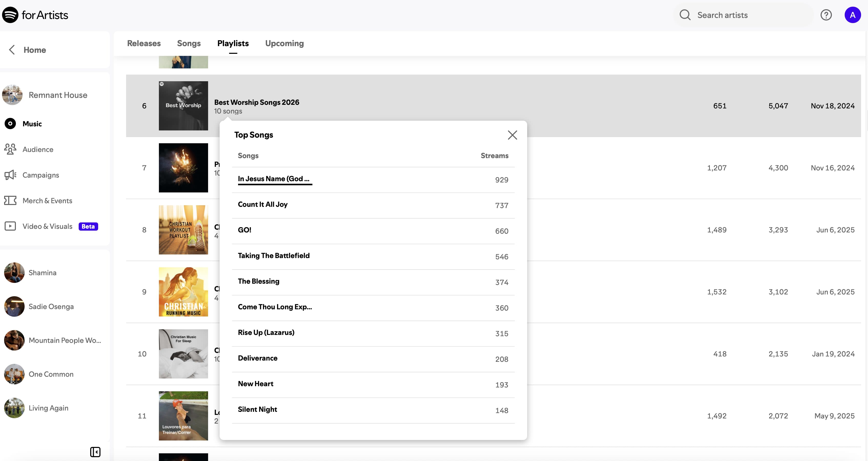Switch to artist Shamina

(43, 273)
